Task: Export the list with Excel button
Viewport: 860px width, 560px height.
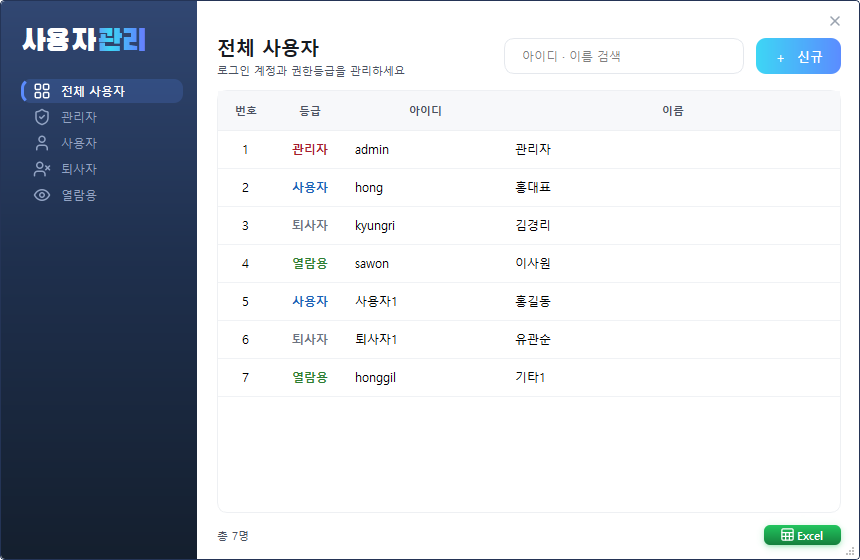Action: [802, 535]
